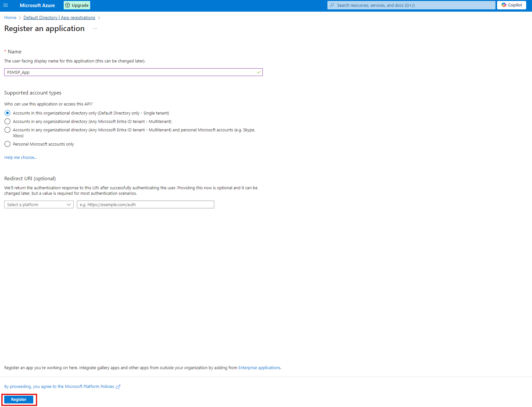532x407 pixels.
Task: Click the Redirect URI text field
Action: tap(145, 204)
